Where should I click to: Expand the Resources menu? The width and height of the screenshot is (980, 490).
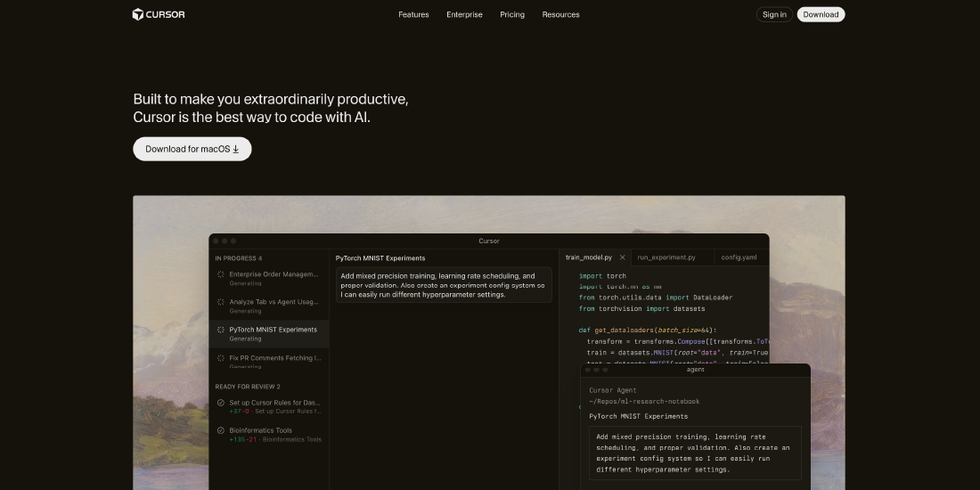[560, 14]
